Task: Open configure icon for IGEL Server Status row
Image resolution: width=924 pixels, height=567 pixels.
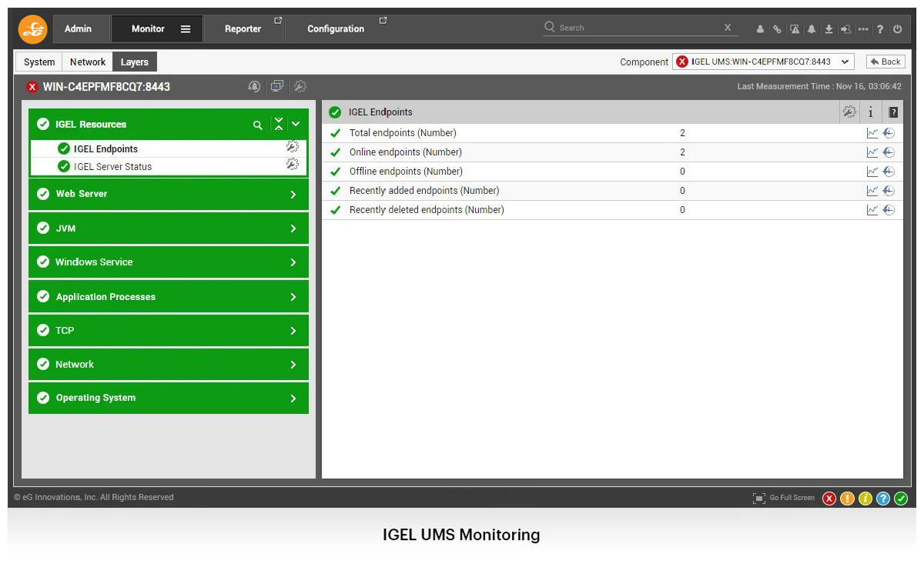Action: (x=292, y=164)
